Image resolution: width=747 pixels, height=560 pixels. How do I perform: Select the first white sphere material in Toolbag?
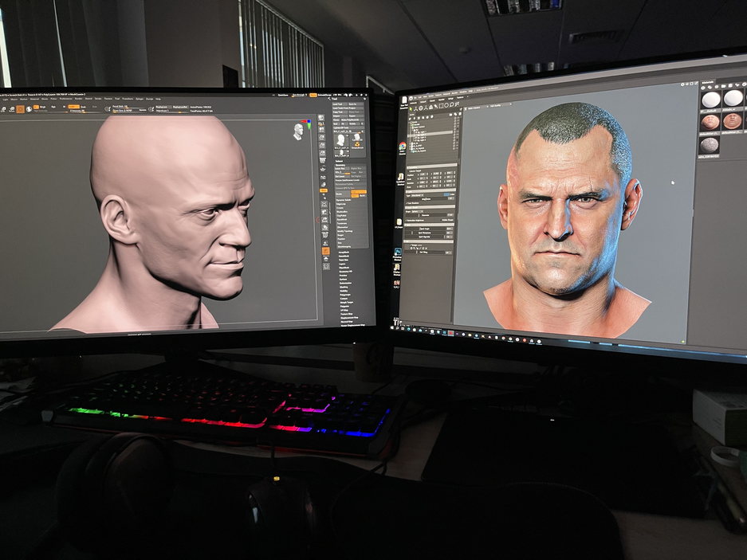pos(711,100)
